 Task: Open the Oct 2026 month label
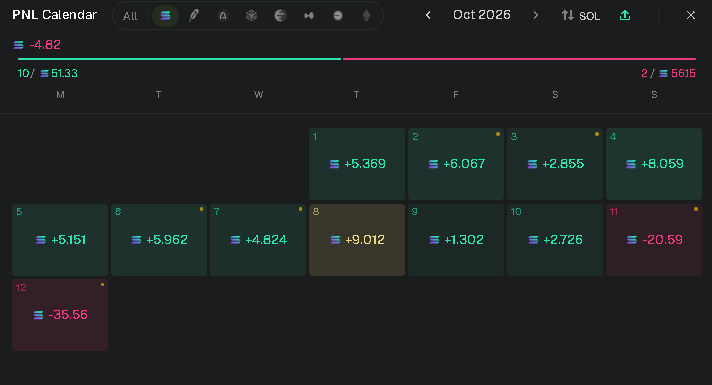click(x=482, y=15)
